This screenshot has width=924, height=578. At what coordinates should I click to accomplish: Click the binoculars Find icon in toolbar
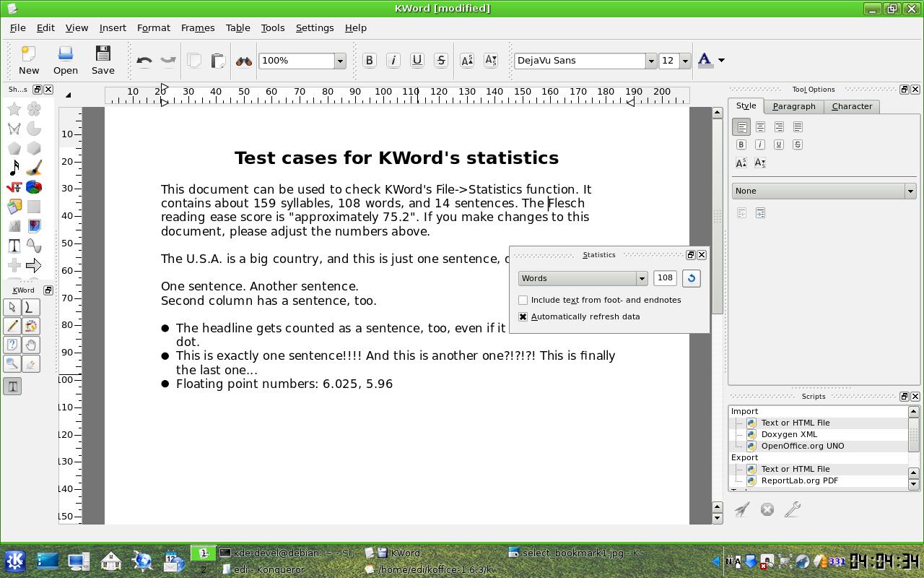tap(243, 61)
